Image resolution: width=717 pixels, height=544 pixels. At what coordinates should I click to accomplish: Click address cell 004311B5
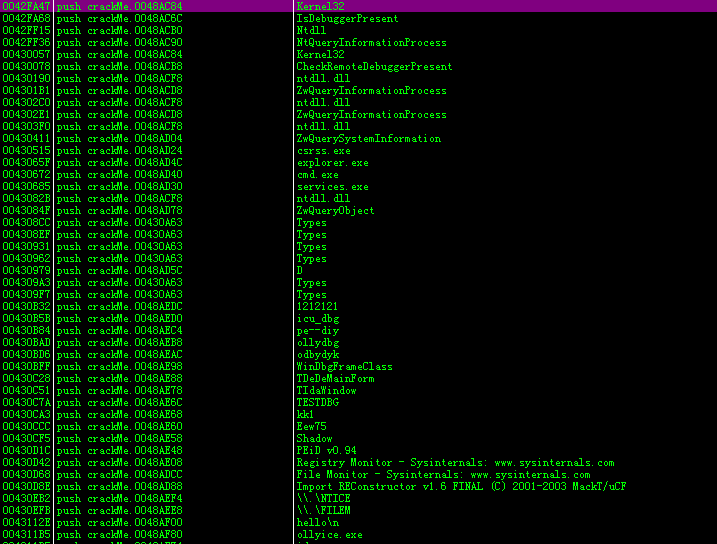point(27,534)
